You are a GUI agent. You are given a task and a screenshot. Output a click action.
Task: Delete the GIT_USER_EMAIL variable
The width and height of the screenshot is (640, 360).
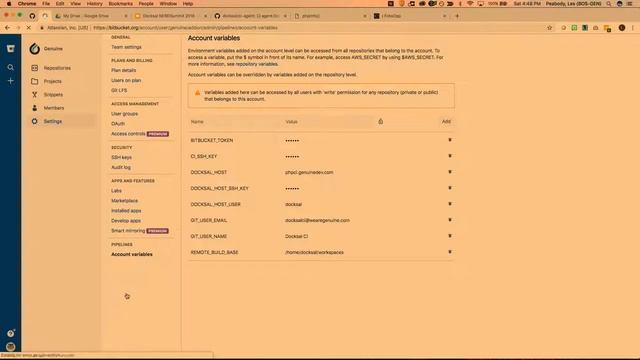450,220
